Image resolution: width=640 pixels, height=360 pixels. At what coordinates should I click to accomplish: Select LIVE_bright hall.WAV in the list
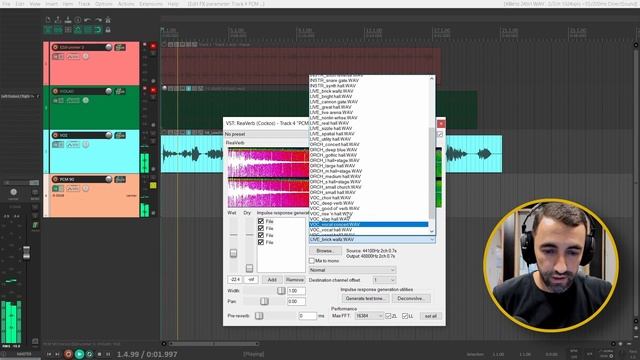[369, 96]
